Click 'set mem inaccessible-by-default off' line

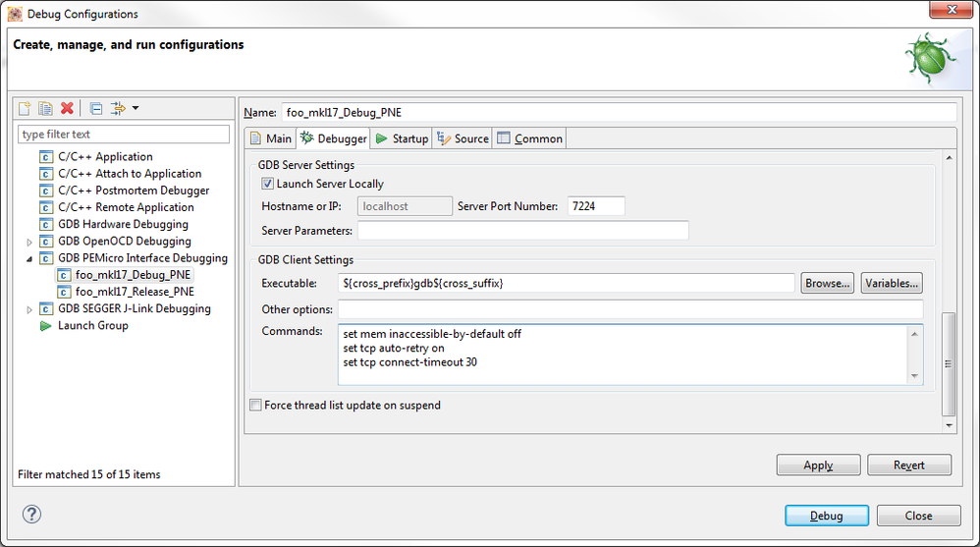[432, 335]
